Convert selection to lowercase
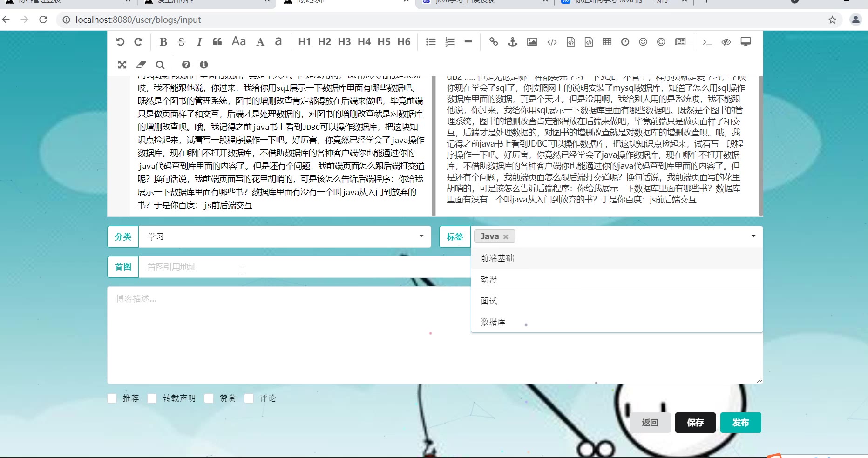This screenshot has height=458, width=868. [278, 42]
